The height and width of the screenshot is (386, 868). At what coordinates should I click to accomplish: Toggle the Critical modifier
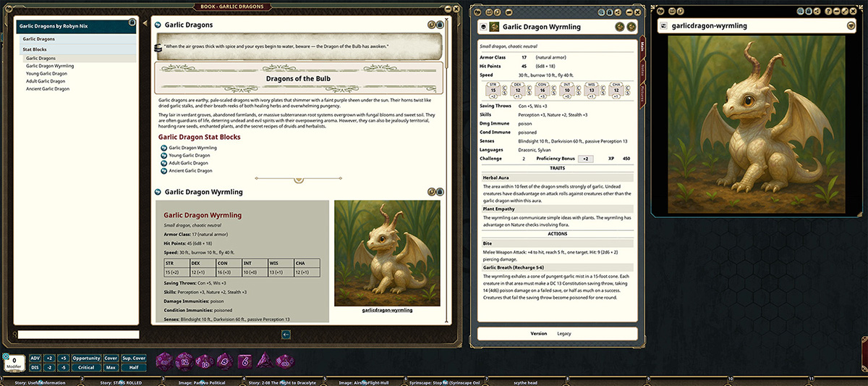[x=86, y=367]
